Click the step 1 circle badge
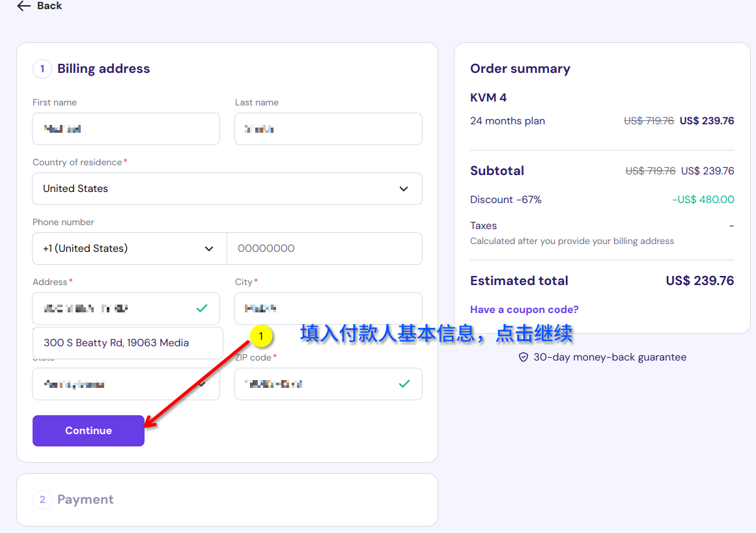The height and width of the screenshot is (533, 756). (42, 69)
